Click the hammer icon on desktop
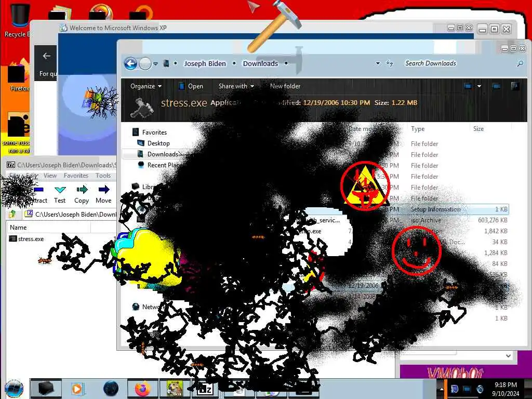The image size is (532, 399). pos(274,26)
